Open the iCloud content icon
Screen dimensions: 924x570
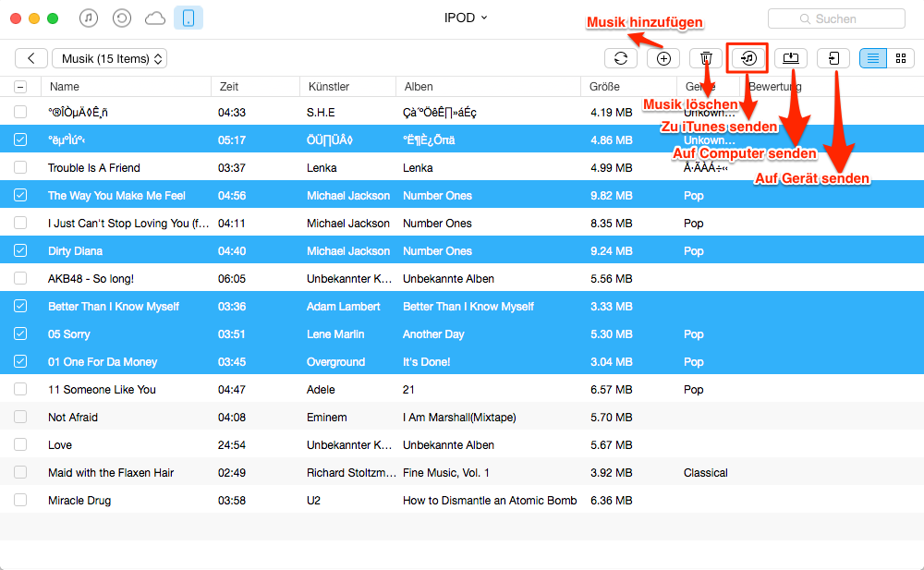pos(155,18)
